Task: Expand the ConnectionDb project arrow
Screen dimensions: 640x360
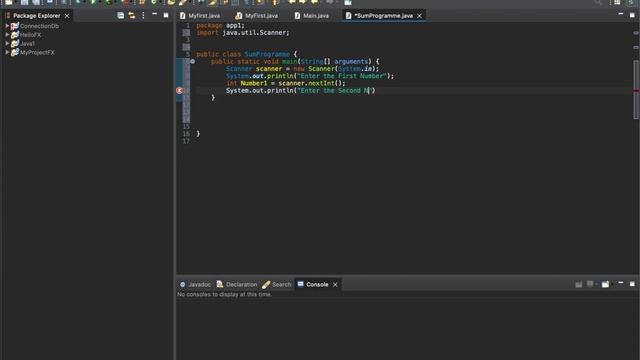Action: tap(7, 26)
